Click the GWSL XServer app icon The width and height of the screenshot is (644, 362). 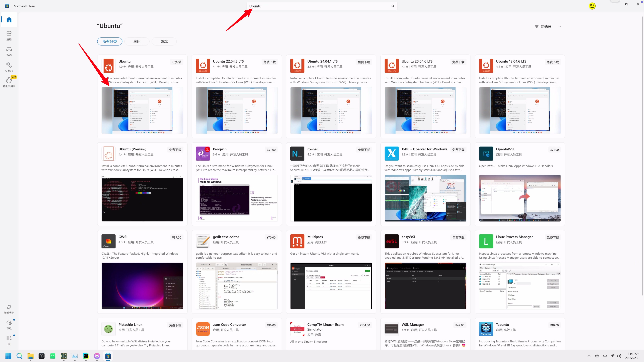click(109, 241)
